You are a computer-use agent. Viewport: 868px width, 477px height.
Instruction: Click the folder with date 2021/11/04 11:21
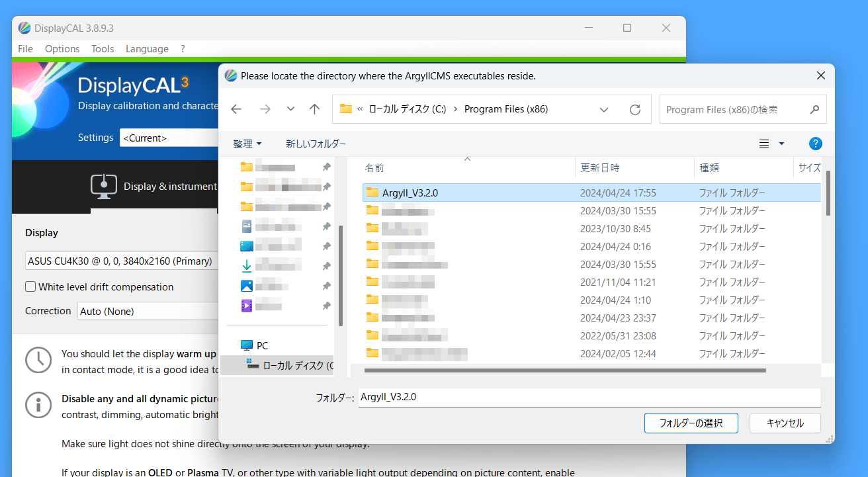(591, 282)
